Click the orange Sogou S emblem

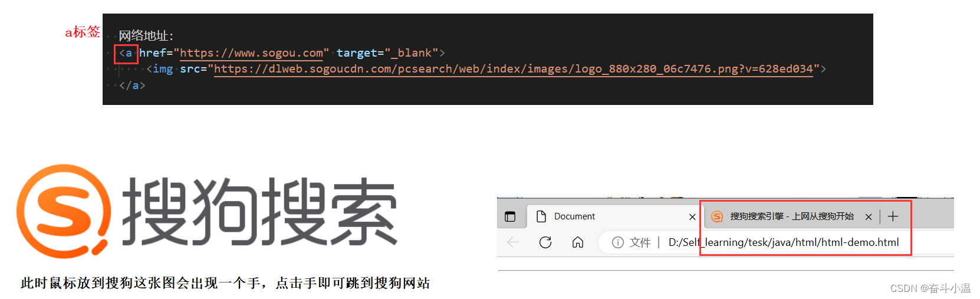coord(63,211)
